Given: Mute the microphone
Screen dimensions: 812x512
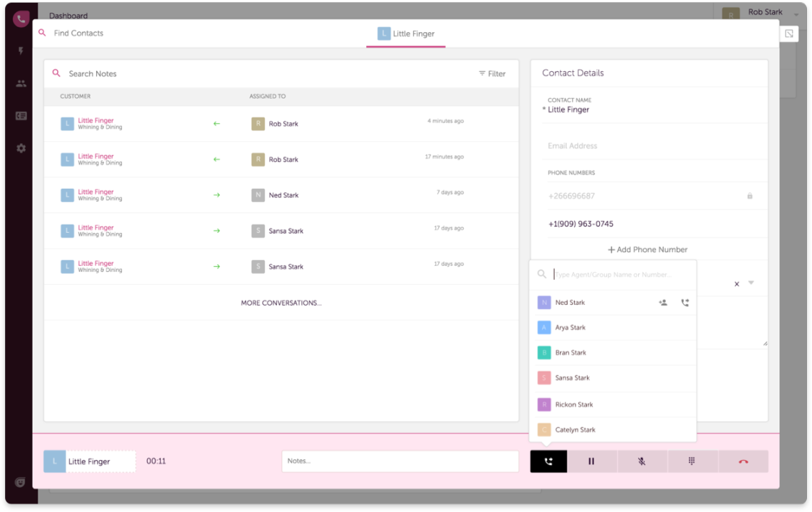Looking at the screenshot, I should [x=641, y=461].
